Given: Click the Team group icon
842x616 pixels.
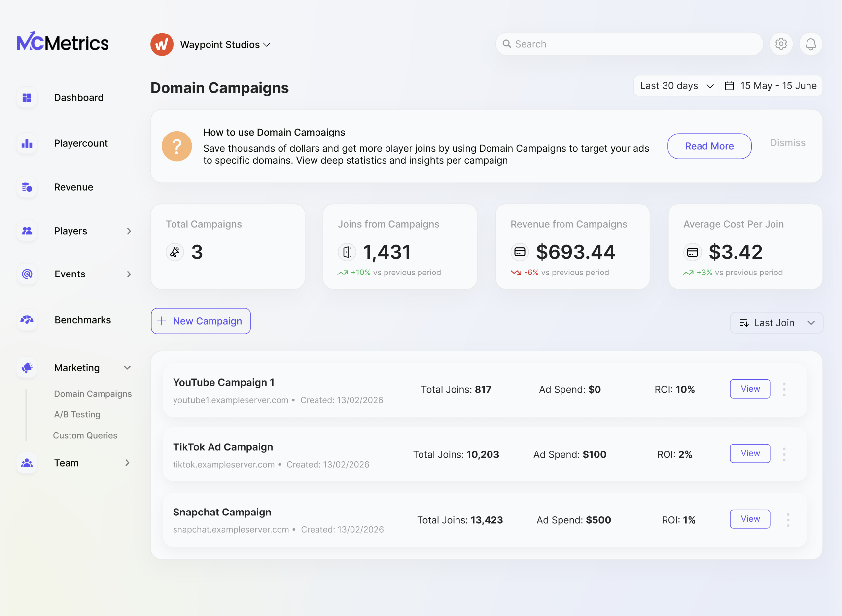Looking at the screenshot, I should coord(27,463).
